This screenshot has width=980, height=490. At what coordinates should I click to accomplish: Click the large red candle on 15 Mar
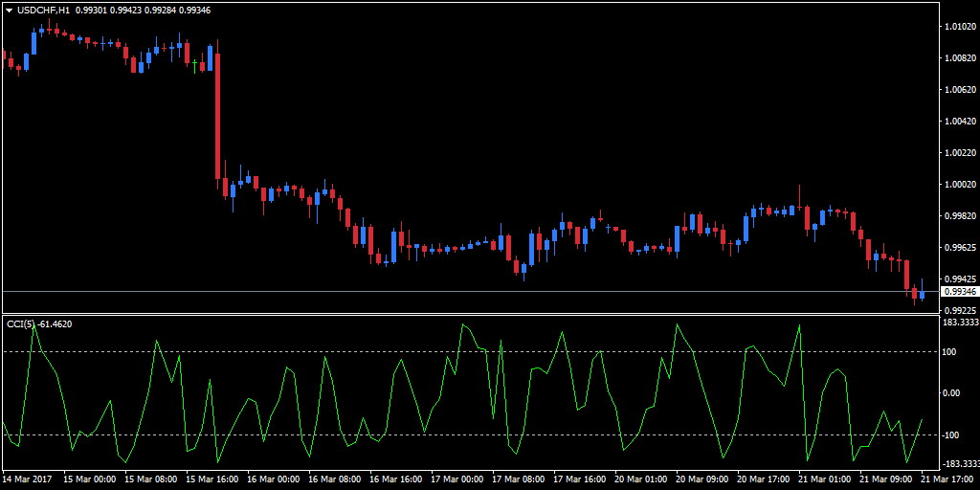[x=217, y=116]
